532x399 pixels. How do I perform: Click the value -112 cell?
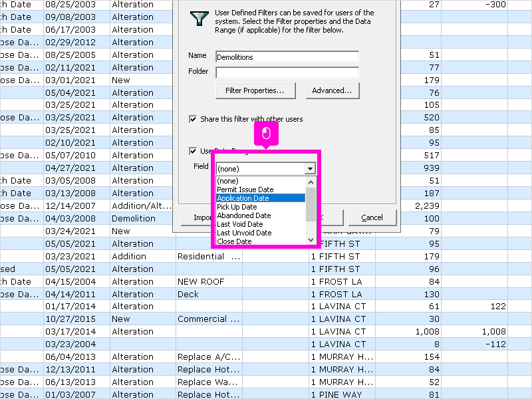point(475,344)
